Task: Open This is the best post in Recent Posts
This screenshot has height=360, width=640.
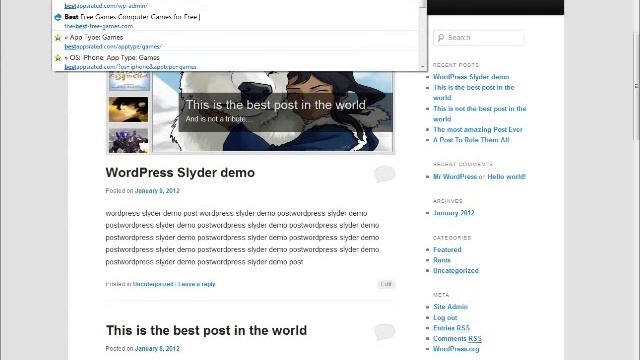Action: coord(474,93)
